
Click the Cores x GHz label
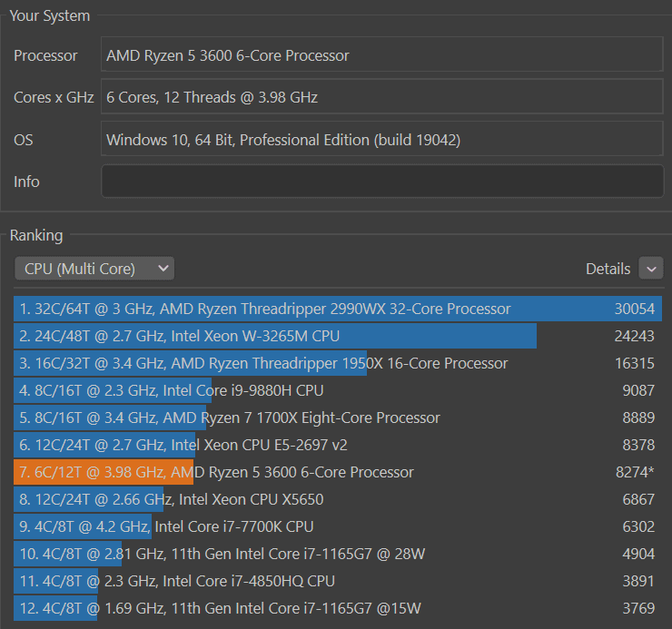54,98
